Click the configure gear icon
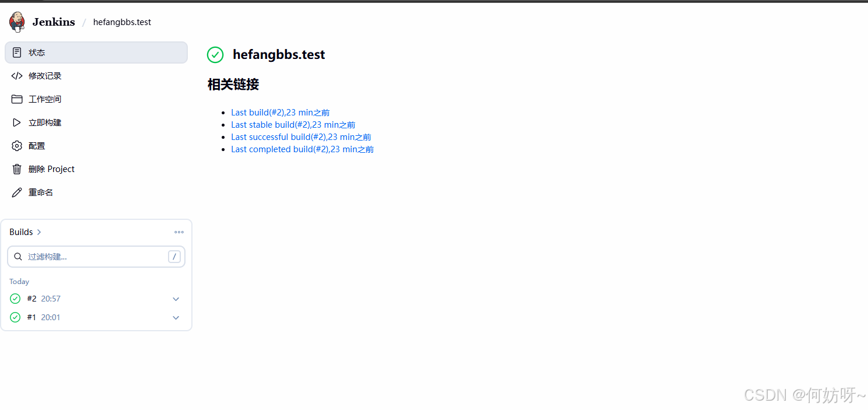Image resolution: width=868 pixels, height=410 pixels. (x=17, y=146)
